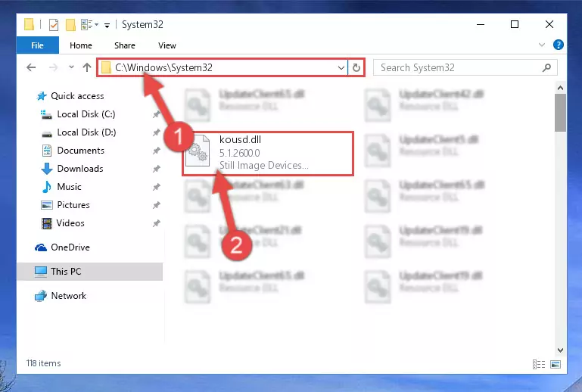Viewport: 582px width, 392px height.
Task: Switch to Details view in status bar
Action: (539, 364)
